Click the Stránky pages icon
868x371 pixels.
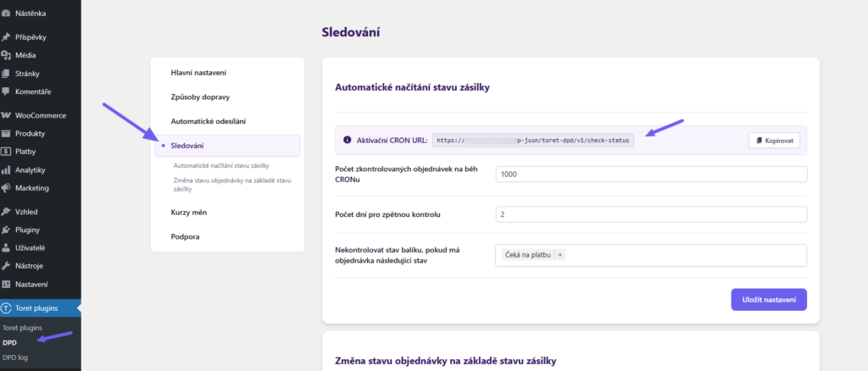pos(6,74)
